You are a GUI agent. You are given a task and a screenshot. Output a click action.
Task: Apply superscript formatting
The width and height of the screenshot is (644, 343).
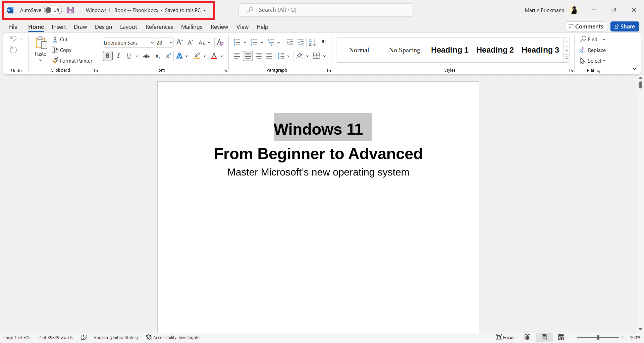click(168, 56)
